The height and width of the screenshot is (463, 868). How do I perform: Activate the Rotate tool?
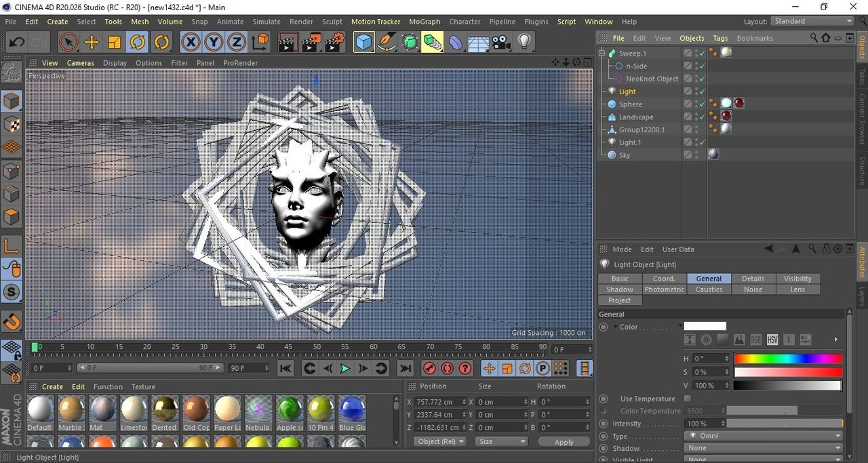(x=138, y=42)
